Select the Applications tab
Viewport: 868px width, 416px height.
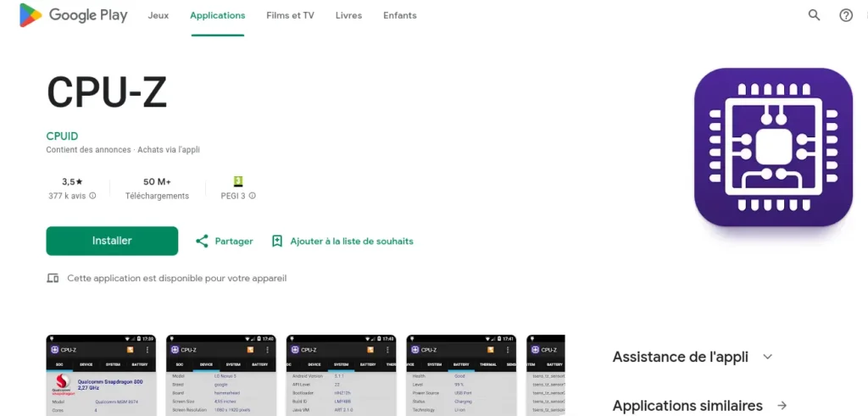218,15
